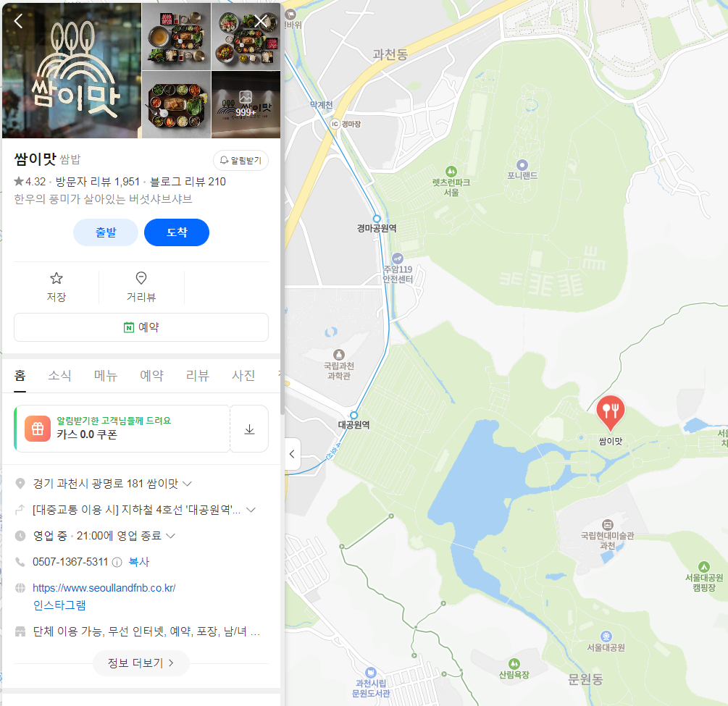The image size is (728, 706).
Task: Switch to the 메뉴 tab
Action: click(x=105, y=375)
